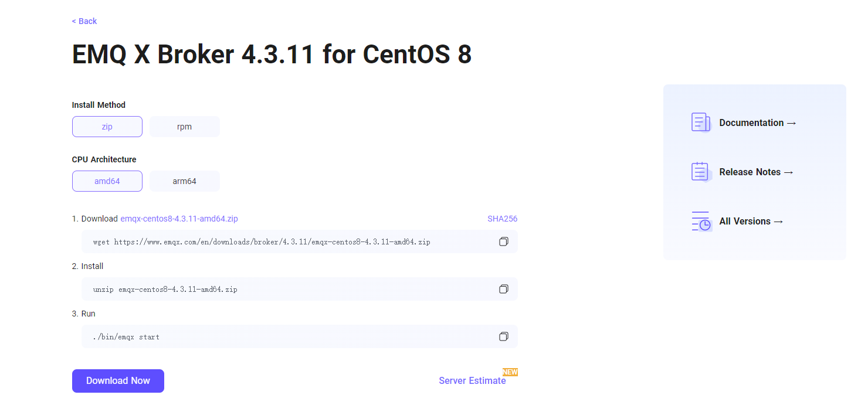Select zip install method
Screen dimensions: 868x405
[x=107, y=127]
